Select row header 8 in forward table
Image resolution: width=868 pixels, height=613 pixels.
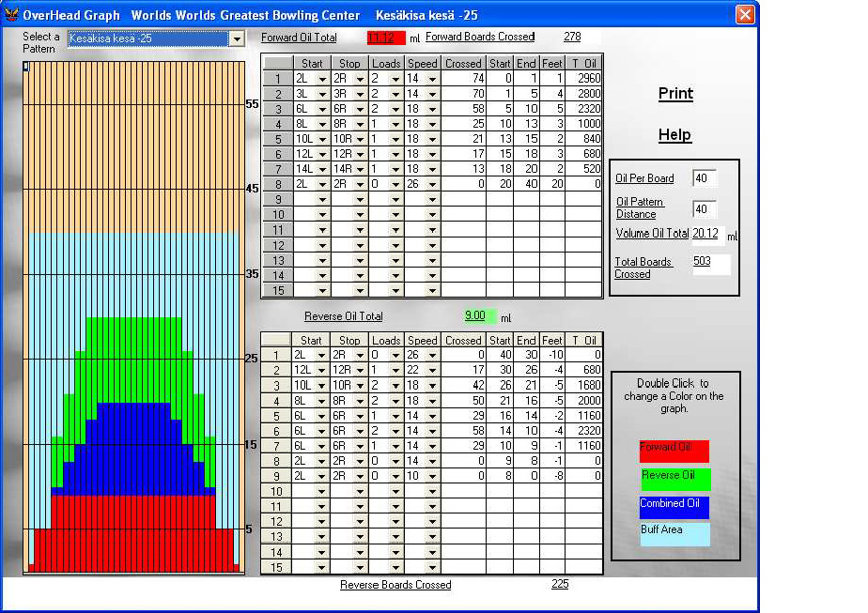coord(277,184)
